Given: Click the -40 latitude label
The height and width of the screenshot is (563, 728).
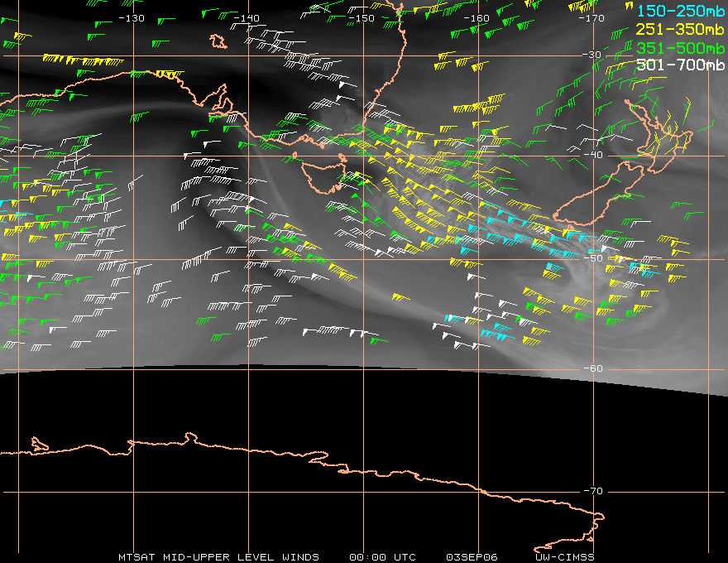Looking at the screenshot, I should [x=593, y=155].
